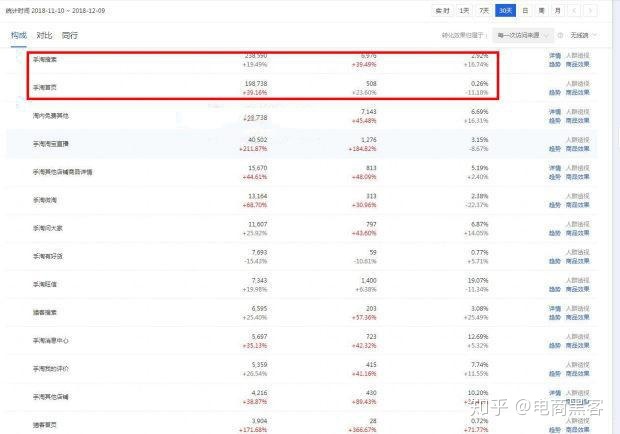This screenshot has height=434, width=620.
Task: Open 详情 for the 猫客搜索 row
Action: (x=555, y=308)
